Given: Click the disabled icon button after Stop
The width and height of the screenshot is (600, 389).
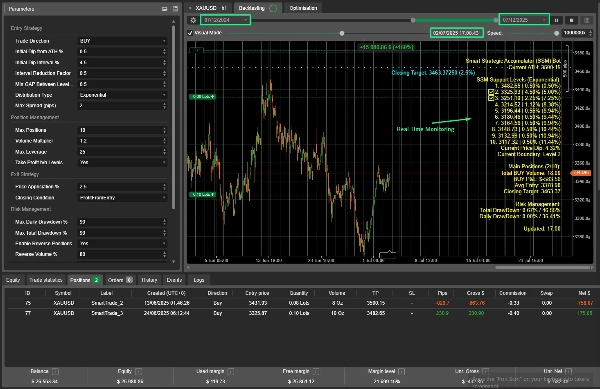Looking at the screenshot, I should [x=586, y=20].
